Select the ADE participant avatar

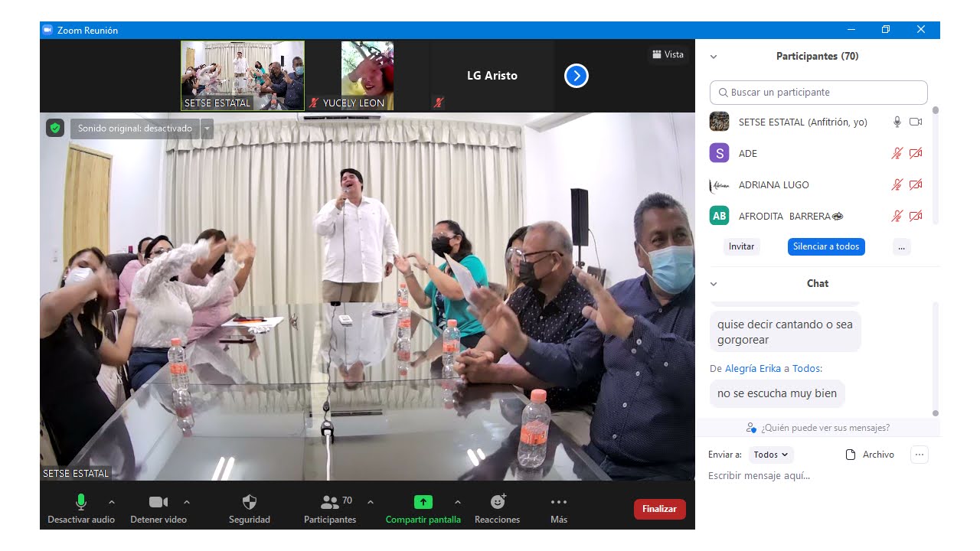(719, 153)
